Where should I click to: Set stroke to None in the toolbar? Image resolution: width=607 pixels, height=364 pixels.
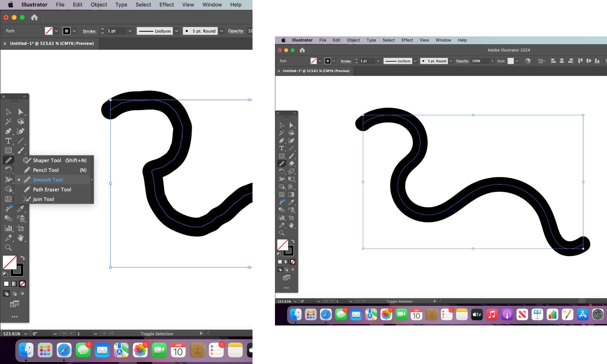tap(22, 284)
